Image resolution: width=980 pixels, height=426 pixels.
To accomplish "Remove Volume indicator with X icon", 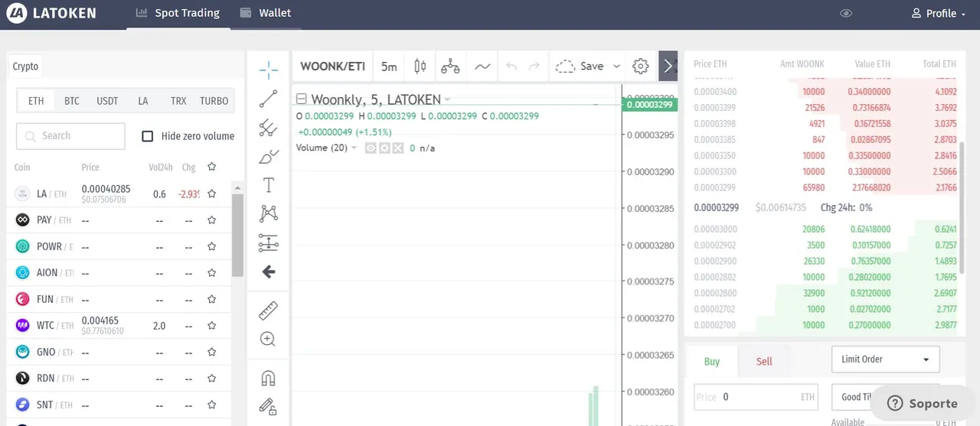I will [397, 148].
